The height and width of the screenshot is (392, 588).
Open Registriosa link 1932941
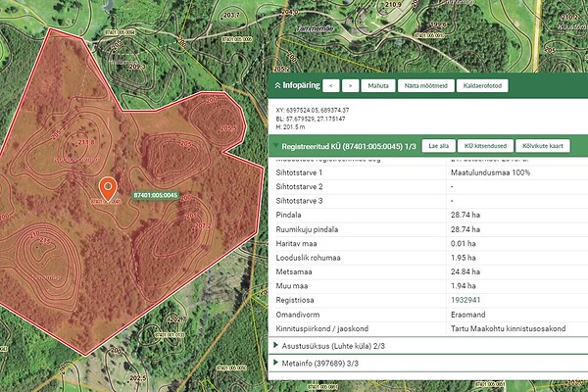click(x=465, y=300)
